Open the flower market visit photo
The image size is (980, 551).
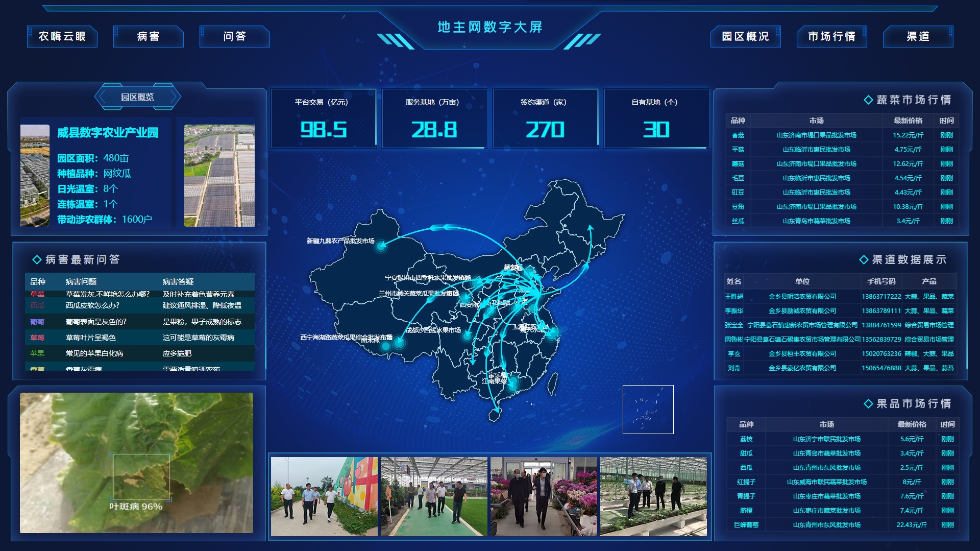tap(543, 496)
